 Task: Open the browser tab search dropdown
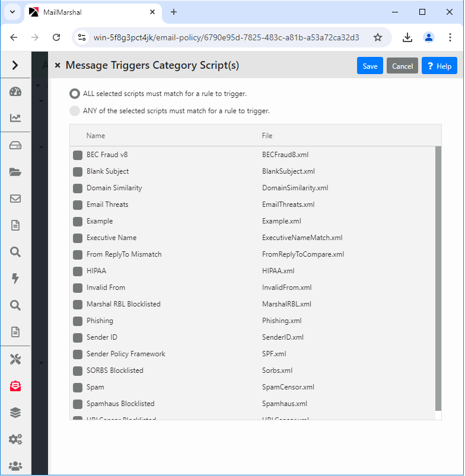(12, 12)
